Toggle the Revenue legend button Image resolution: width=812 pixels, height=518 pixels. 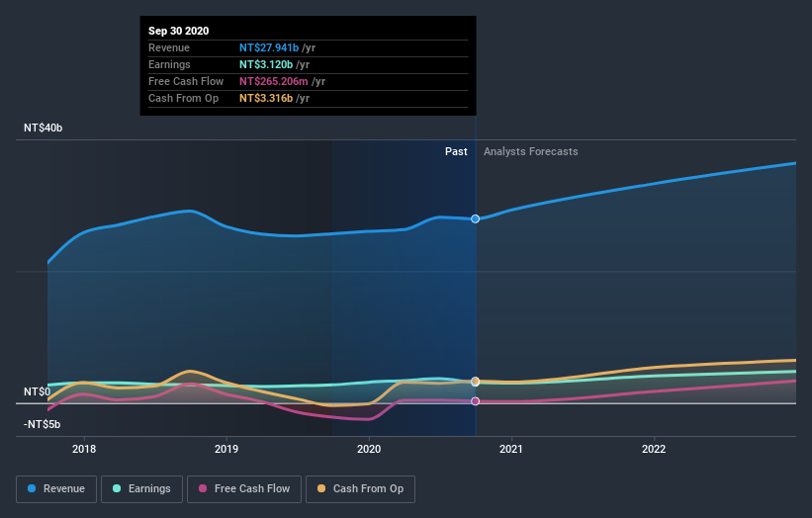pyautogui.click(x=56, y=489)
